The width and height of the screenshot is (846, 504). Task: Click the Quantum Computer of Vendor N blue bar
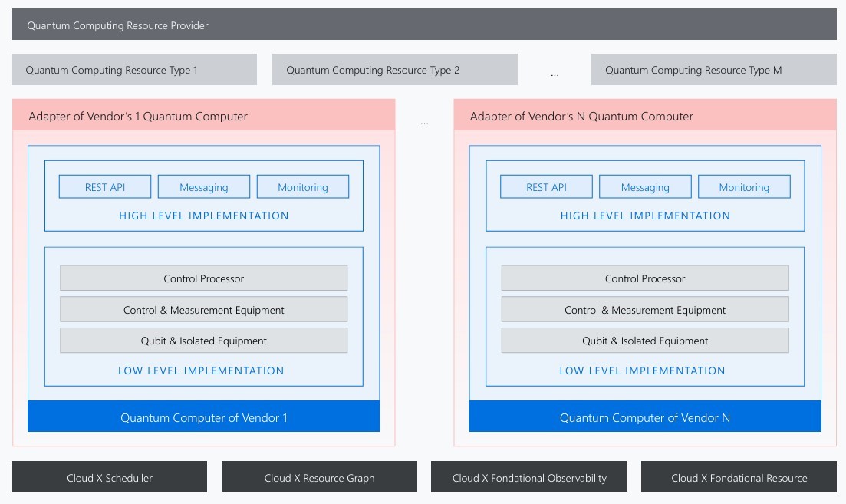[x=645, y=418]
